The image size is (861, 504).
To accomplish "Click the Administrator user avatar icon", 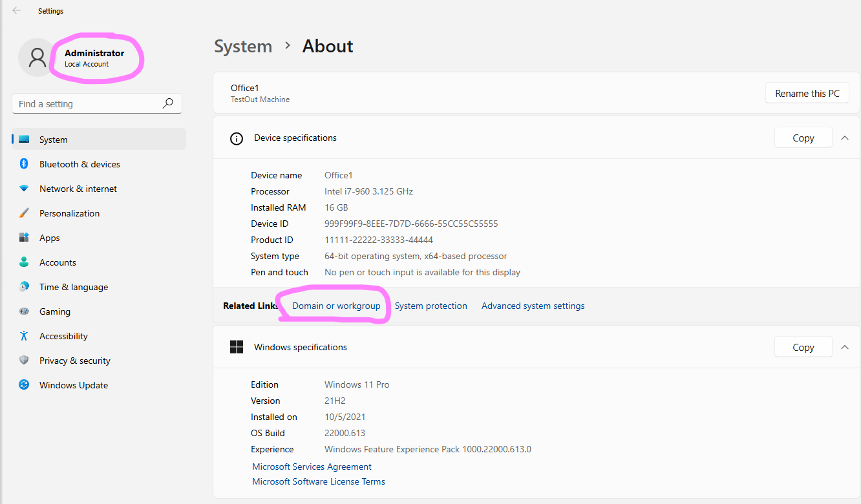I will [x=37, y=58].
